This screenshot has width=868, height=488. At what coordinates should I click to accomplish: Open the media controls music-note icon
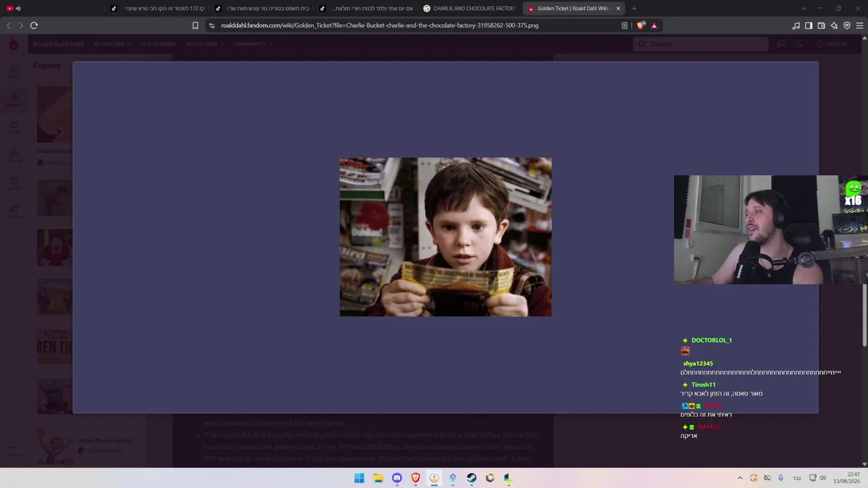click(796, 26)
